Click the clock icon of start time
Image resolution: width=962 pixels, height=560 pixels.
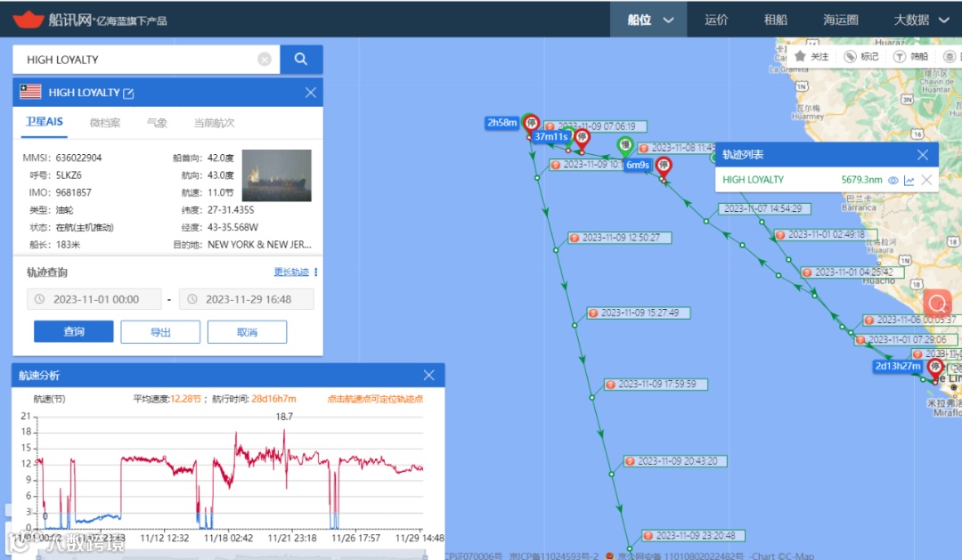tap(39, 299)
